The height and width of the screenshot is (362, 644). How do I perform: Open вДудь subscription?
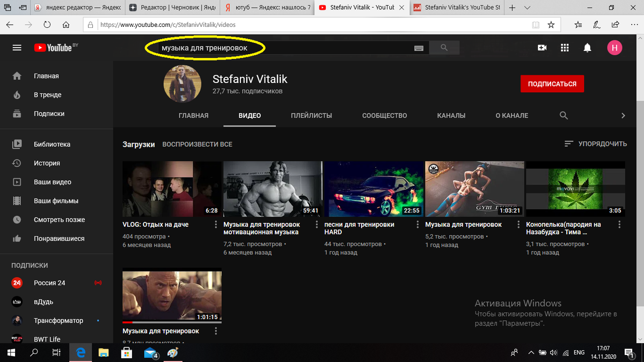pos(56,301)
